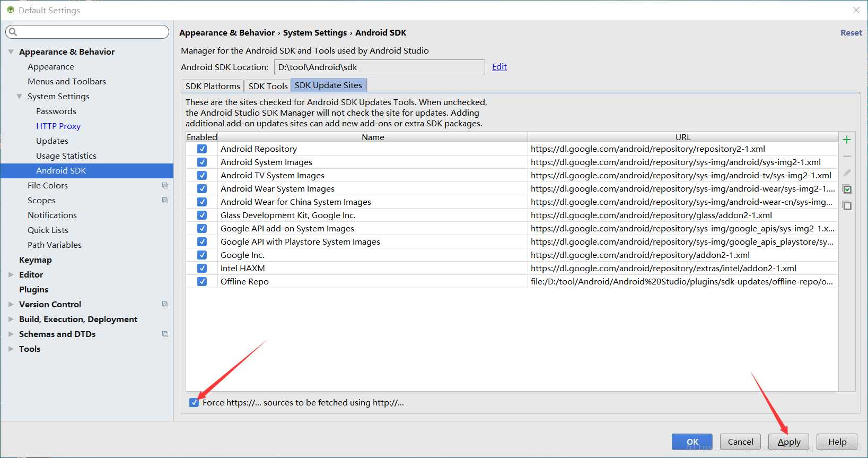Select Android Wear for China System Images row
Screen dimensions: 868x458
point(512,202)
